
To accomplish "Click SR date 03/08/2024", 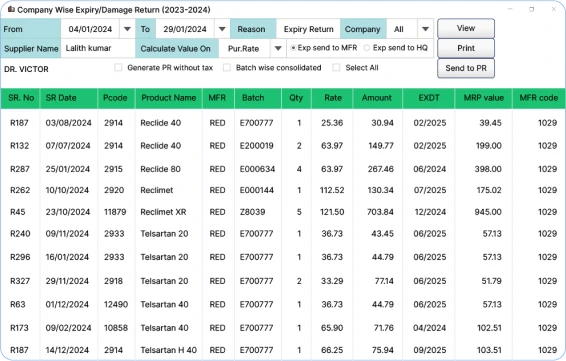I will [x=68, y=123].
